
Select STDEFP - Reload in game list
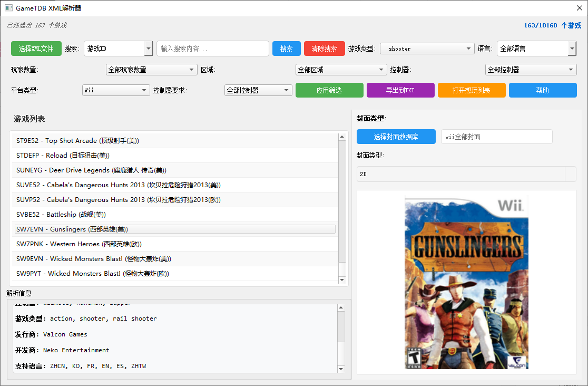tap(175, 156)
